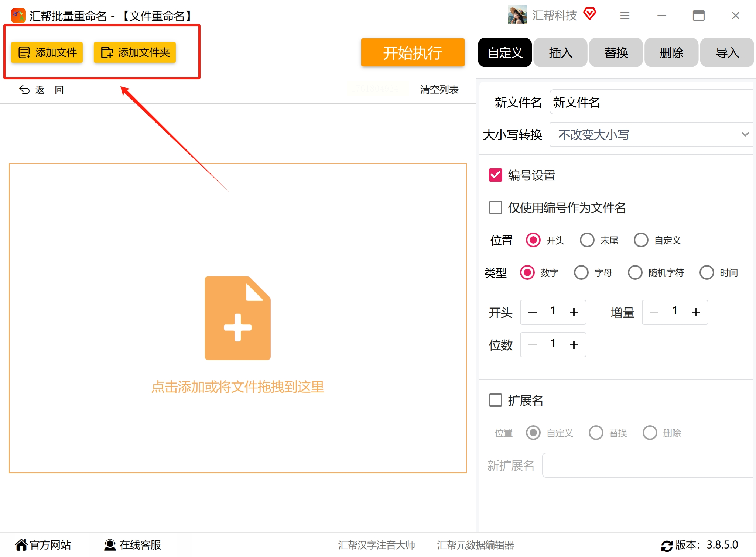Viewport: 756px width, 557px height.
Task: Click the official website (官方网站) home icon
Action: [x=21, y=545]
